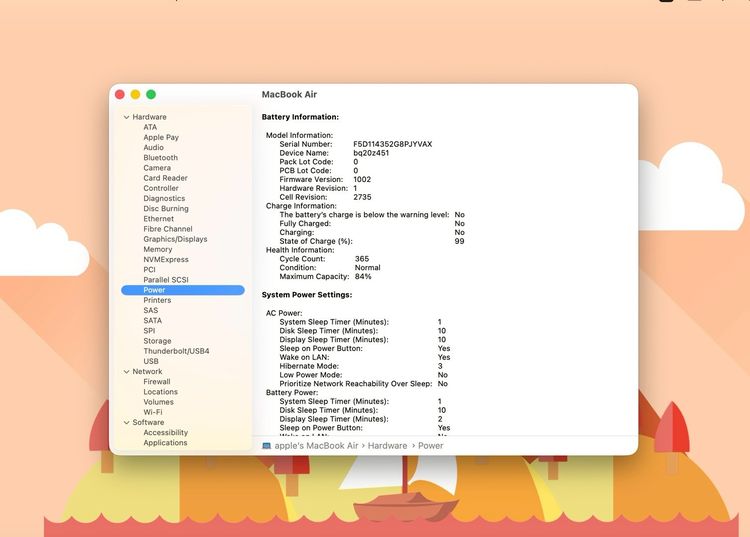The image size is (750, 537).
Task: Open Wi-Fi under Network
Action: pyautogui.click(x=152, y=412)
